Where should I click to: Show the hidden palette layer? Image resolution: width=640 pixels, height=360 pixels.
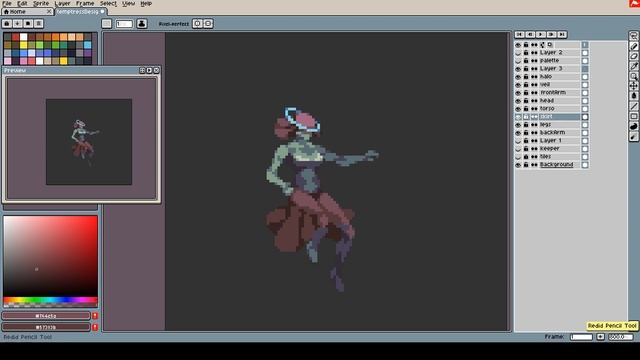[x=518, y=60]
